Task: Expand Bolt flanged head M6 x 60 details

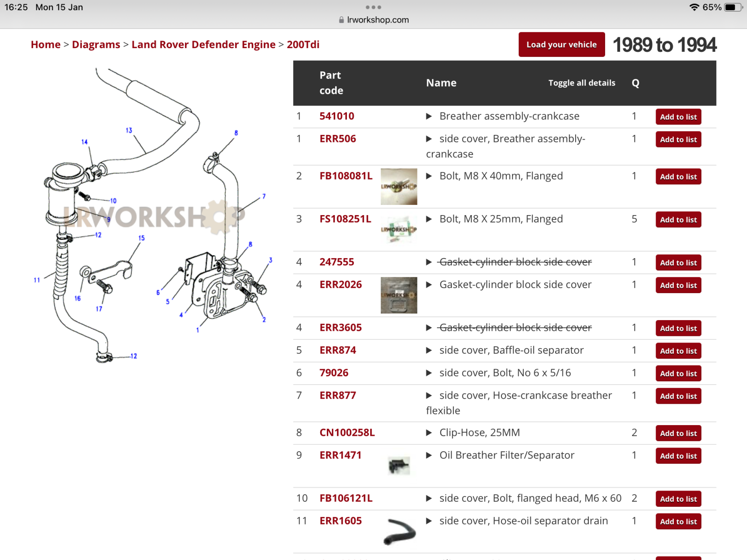Action: tap(429, 498)
